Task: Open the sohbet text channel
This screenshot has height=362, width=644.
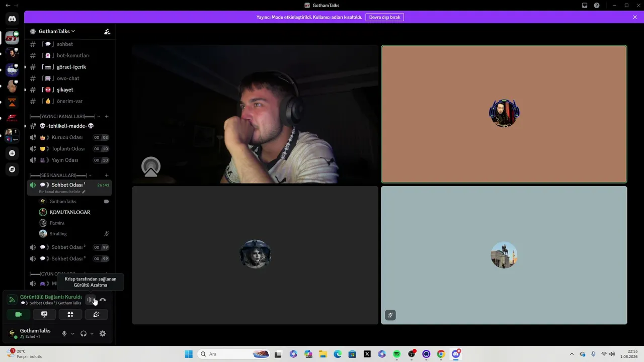Action: (x=69, y=44)
